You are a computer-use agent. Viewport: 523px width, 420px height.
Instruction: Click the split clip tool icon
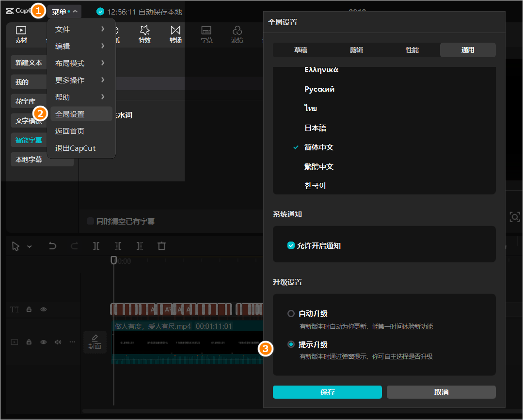(x=96, y=246)
